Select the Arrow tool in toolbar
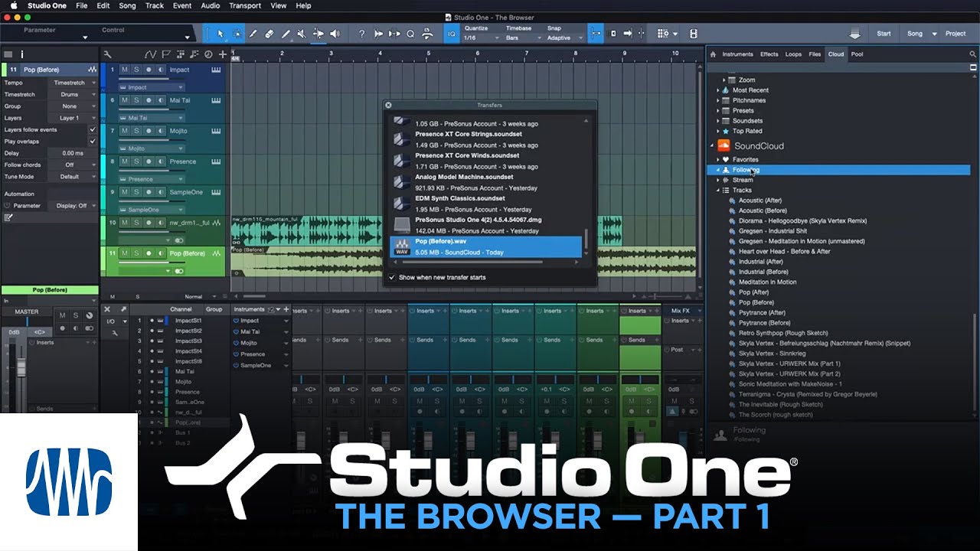Screen dimensions: 980x551 coord(220,34)
